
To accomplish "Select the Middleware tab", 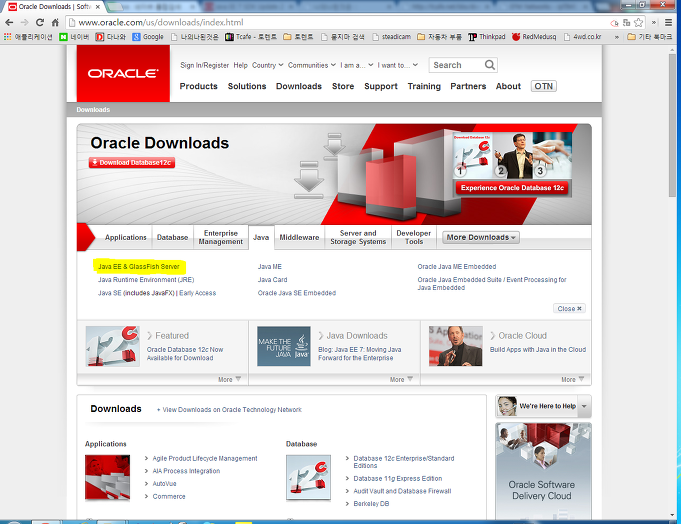I will [x=299, y=237].
